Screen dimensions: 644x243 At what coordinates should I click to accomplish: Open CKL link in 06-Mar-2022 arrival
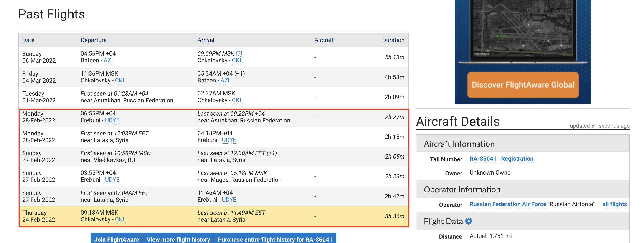click(237, 61)
